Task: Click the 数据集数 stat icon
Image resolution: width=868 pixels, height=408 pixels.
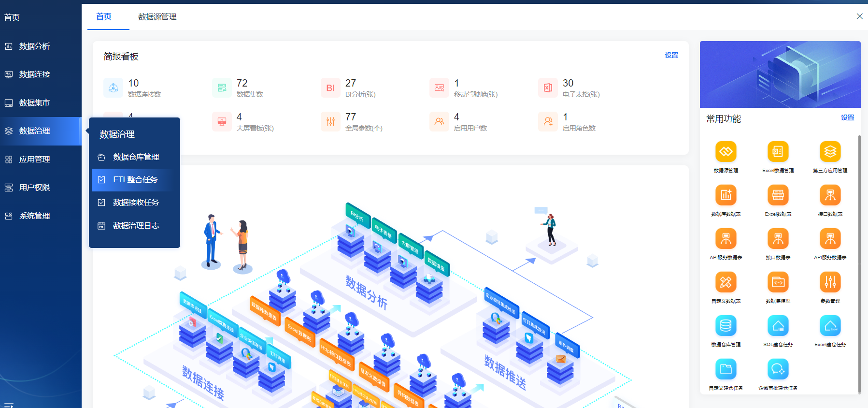Action: pos(222,88)
